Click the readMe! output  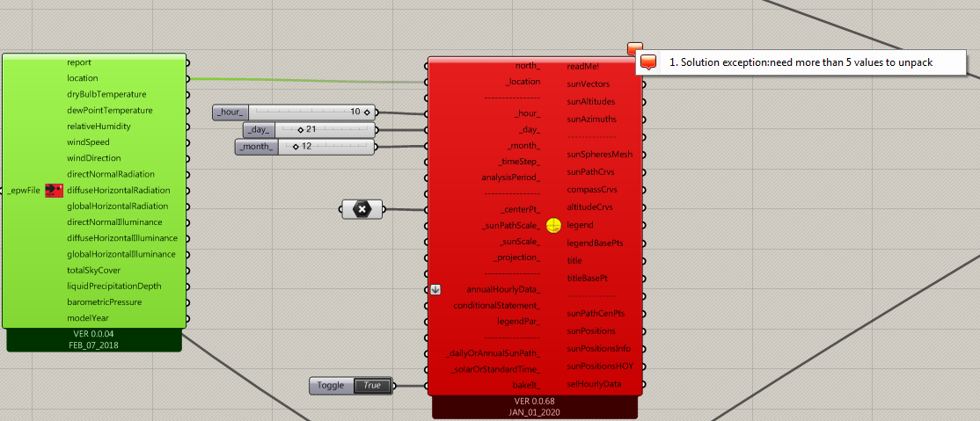pyautogui.click(x=583, y=66)
